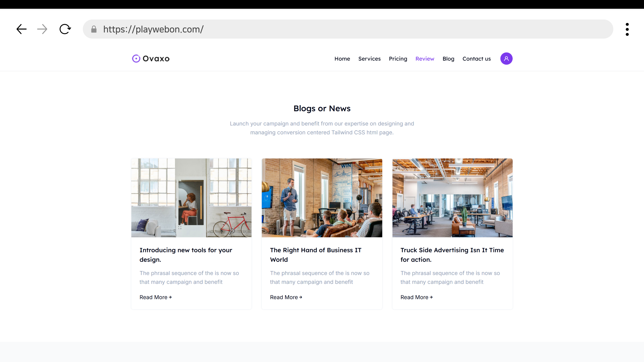The image size is (644, 362).
Task: Go to Home in navigation
Action: point(342,59)
